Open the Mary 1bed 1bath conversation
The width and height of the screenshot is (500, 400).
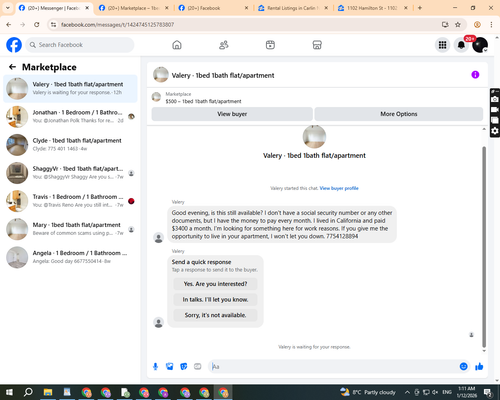click(x=70, y=229)
